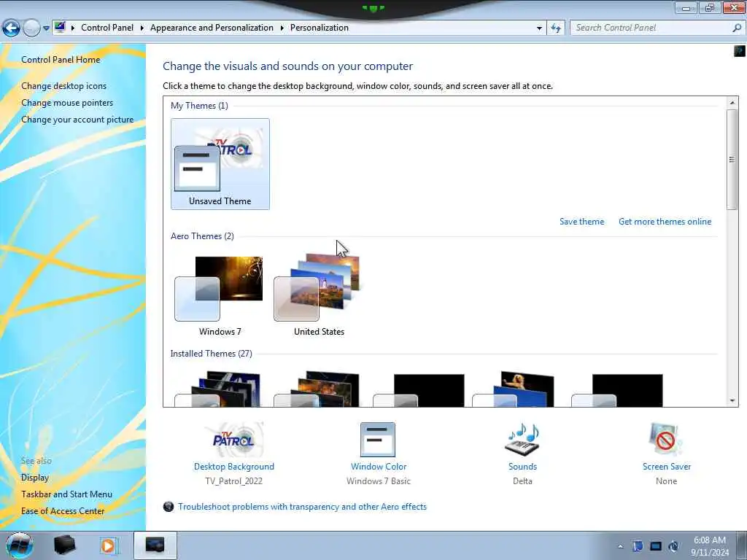Viewport: 747px width, 560px height.
Task: Open the address bar history dropdown
Action: coord(539,28)
